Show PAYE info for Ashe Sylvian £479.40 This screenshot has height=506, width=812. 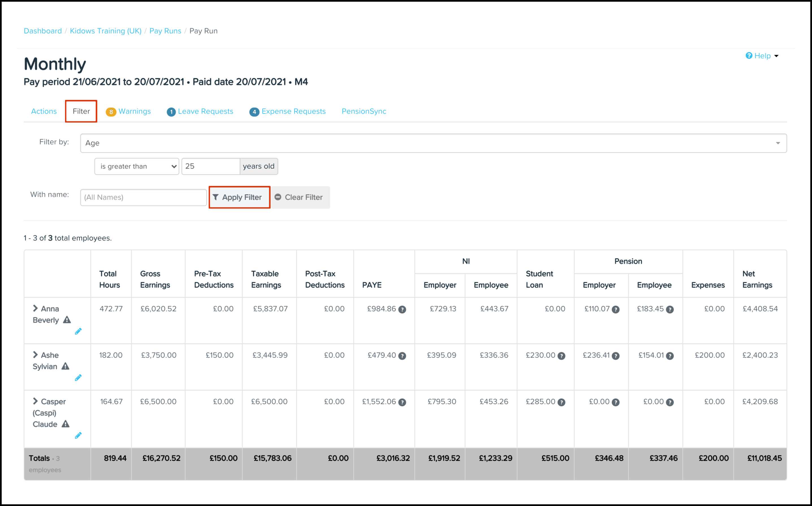click(x=403, y=356)
